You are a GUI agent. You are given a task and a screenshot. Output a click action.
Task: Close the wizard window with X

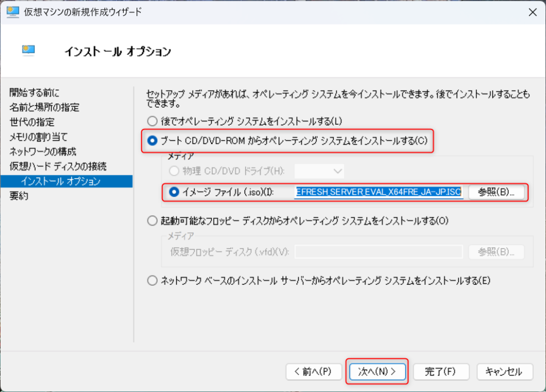click(531, 12)
